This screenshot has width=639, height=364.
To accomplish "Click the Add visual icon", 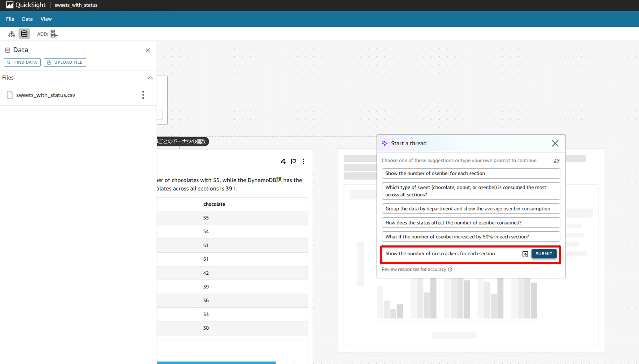I will tap(53, 34).
